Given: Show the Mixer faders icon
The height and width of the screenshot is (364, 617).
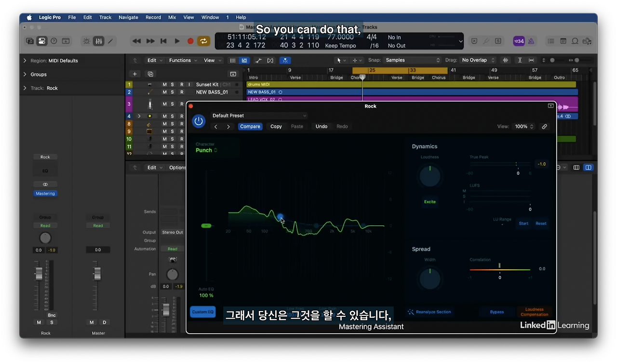Looking at the screenshot, I should (98, 41).
